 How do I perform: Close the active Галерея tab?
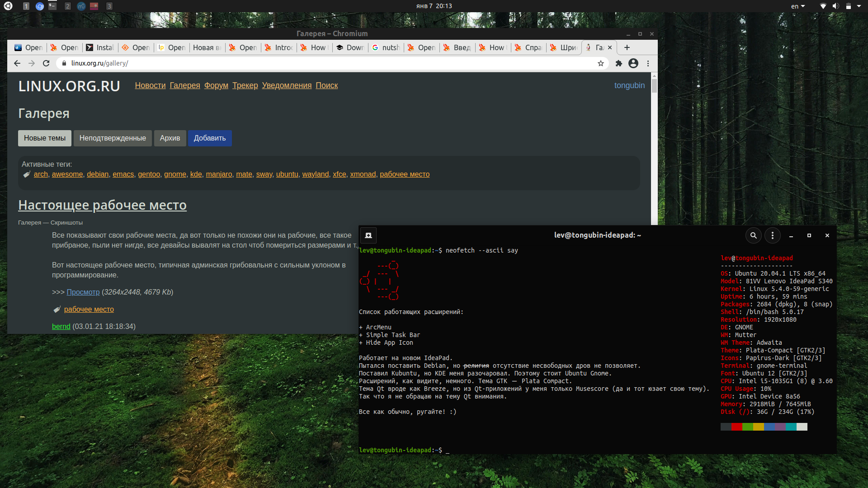(x=610, y=47)
